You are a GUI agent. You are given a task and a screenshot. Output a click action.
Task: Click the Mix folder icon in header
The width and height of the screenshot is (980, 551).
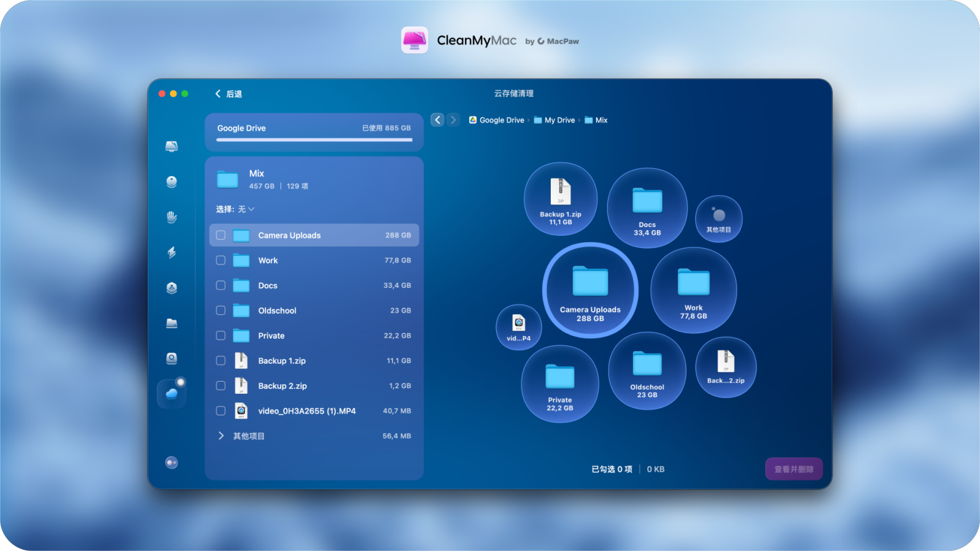coord(228,179)
